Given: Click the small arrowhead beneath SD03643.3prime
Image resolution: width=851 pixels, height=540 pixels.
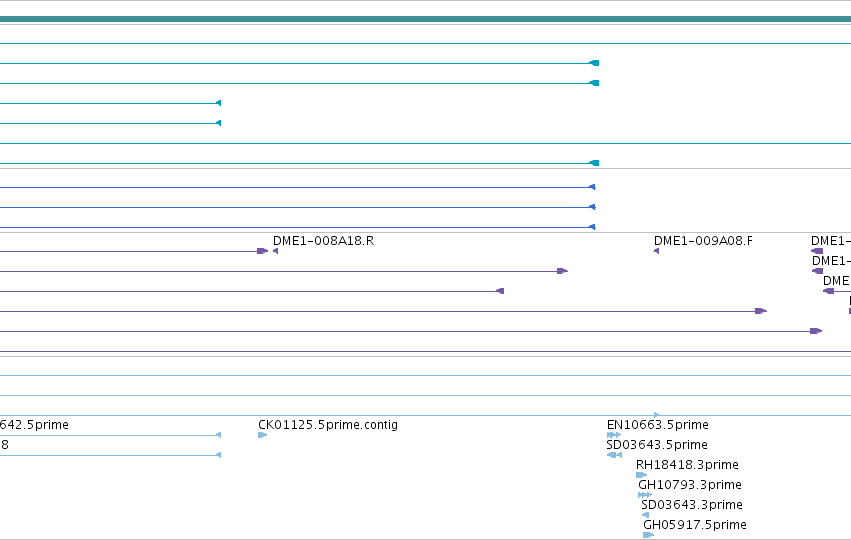Looking at the screenshot, I should click(645, 515).
